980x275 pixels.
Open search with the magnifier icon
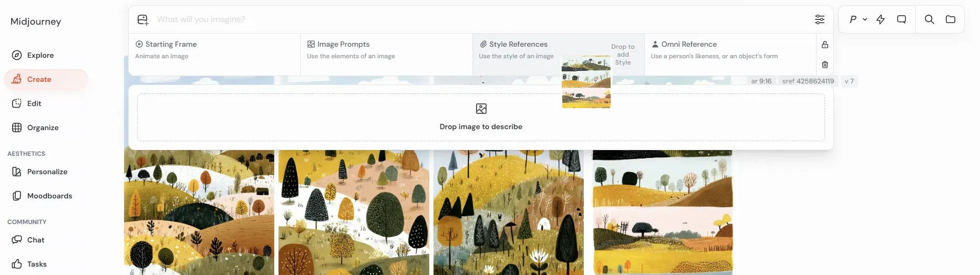pos(930,19)
